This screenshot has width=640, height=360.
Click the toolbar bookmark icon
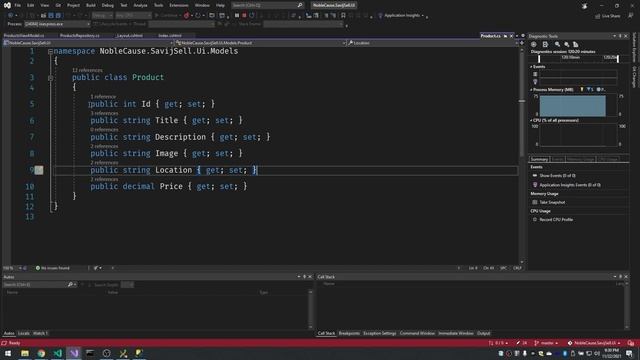click(343, 16)
